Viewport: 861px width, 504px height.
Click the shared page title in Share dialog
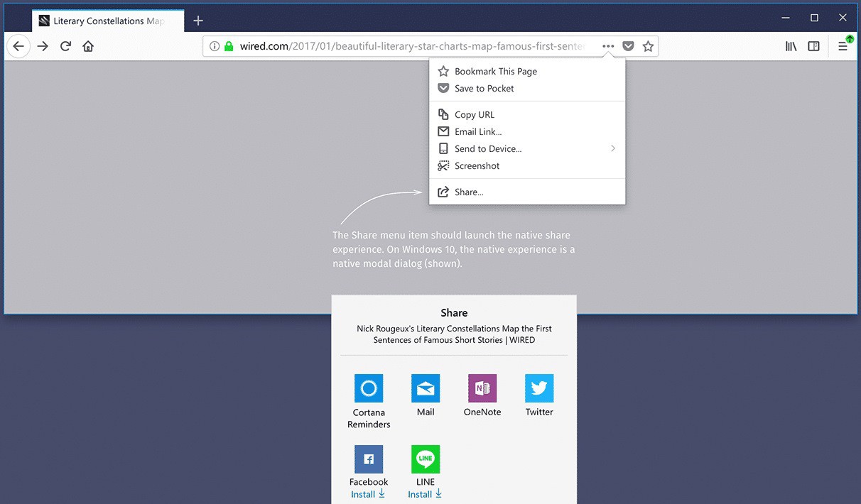tap(454, 334)
